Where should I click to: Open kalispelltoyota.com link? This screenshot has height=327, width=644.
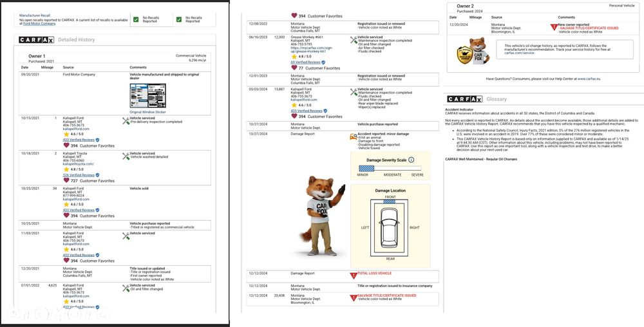click(x=79, y=163)
